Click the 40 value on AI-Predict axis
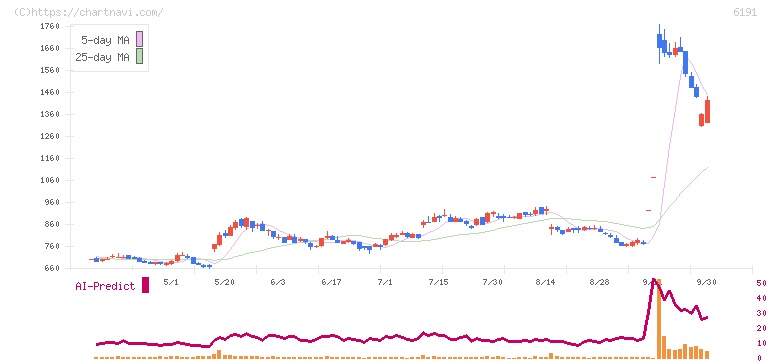This screenshot has height=361, width=772. coord(761,298)
